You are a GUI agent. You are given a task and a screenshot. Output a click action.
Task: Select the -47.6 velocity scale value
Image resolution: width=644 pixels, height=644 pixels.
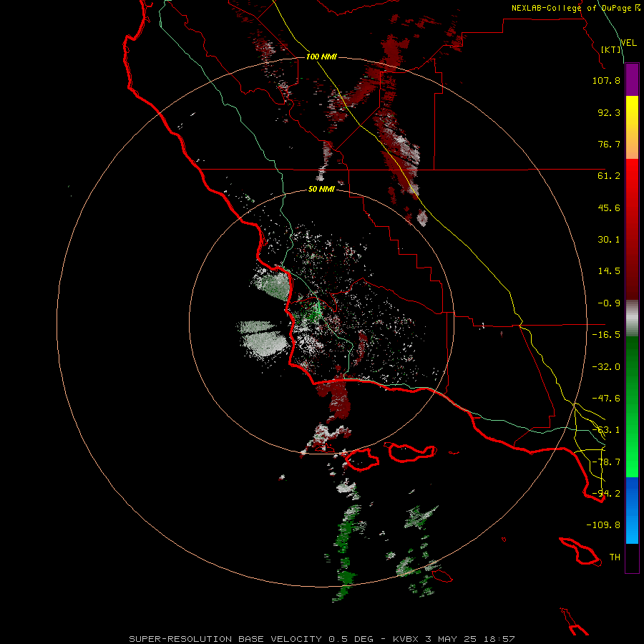pyautogui.click(x=606, y=399)
